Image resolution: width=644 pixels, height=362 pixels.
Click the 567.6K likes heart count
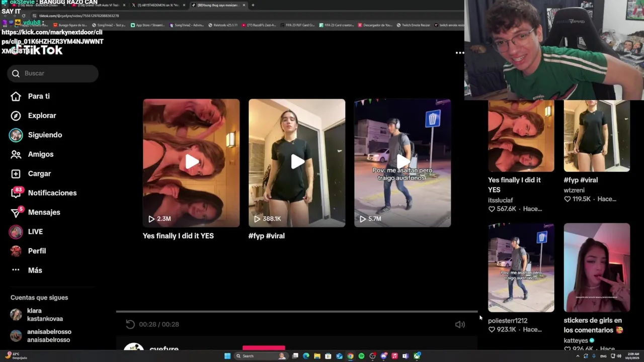(502, 209)
